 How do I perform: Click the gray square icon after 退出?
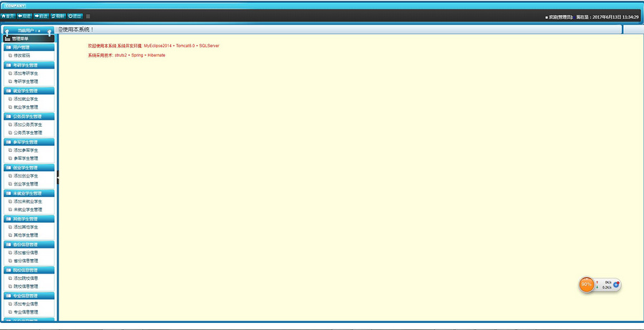pos(88,16)
